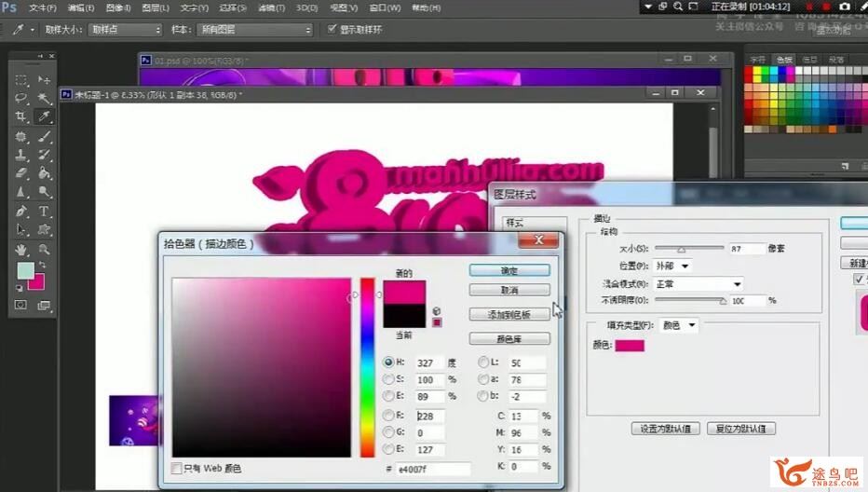This screenshot has height=492, width=868.
Task: Click '颜色库' color libraries button
Action: 509,338
